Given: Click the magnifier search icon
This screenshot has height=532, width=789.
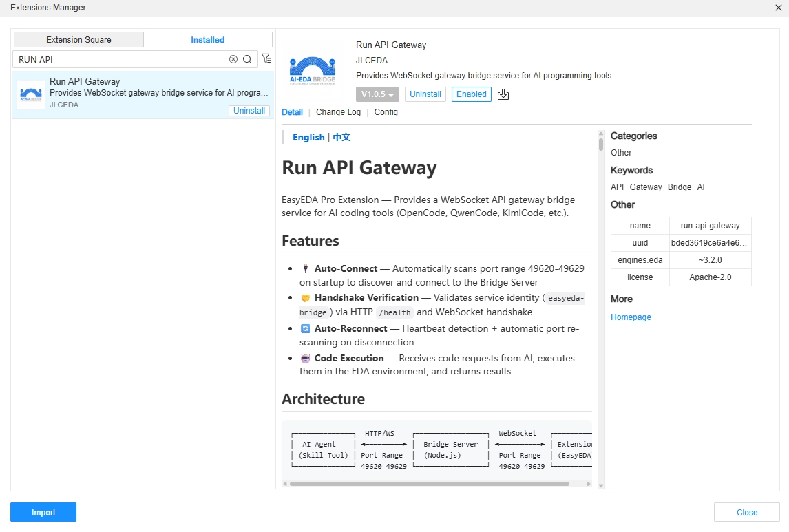Looking at the screenshot, I should [247, 59].
